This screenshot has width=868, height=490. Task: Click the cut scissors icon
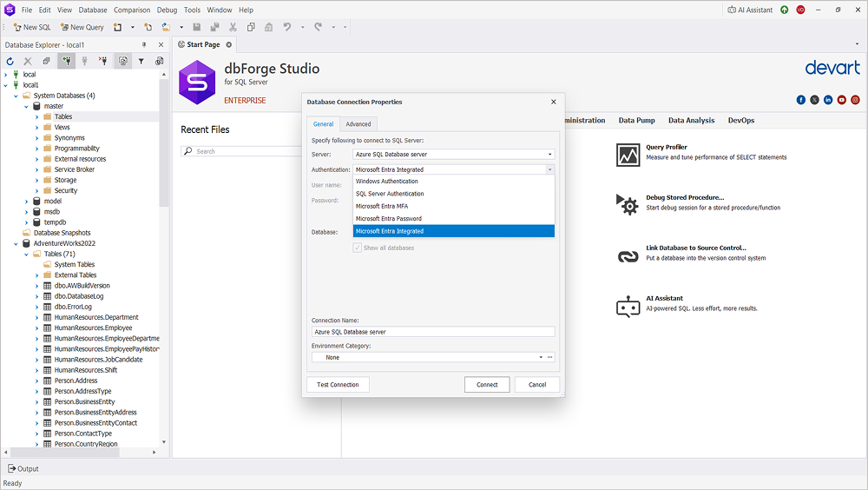coord(233,27)
